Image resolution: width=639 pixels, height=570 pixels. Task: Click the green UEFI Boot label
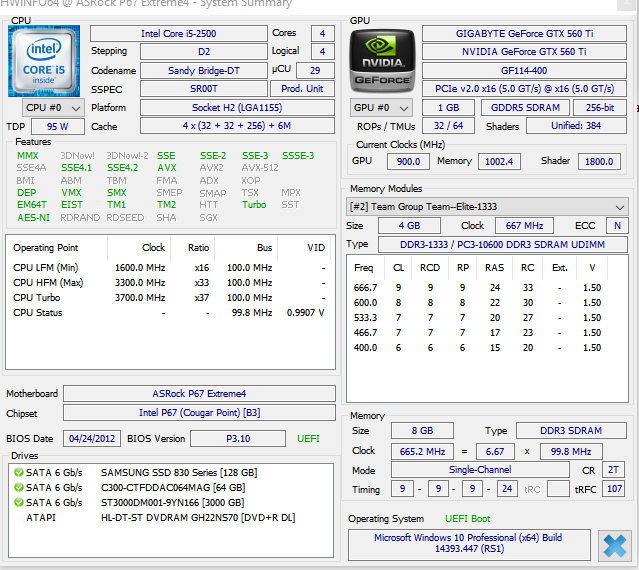coord(467,519)
